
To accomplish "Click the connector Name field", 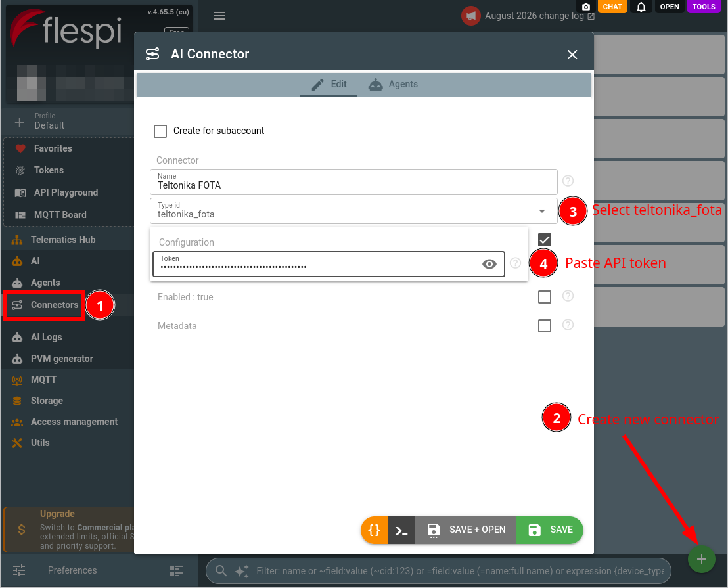I will [353, 182].
